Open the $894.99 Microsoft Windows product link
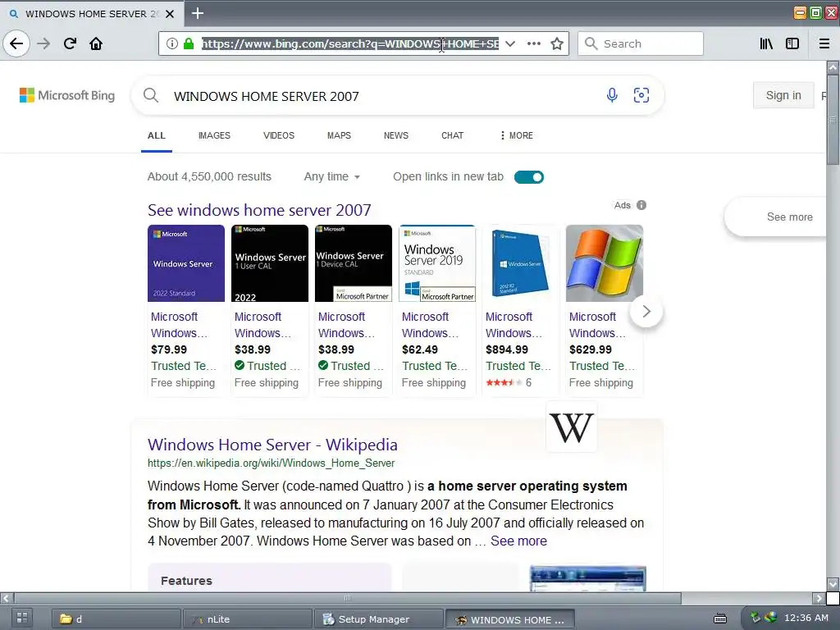The width and height of the screenshot is (840, 630). (x=514, y=325)
